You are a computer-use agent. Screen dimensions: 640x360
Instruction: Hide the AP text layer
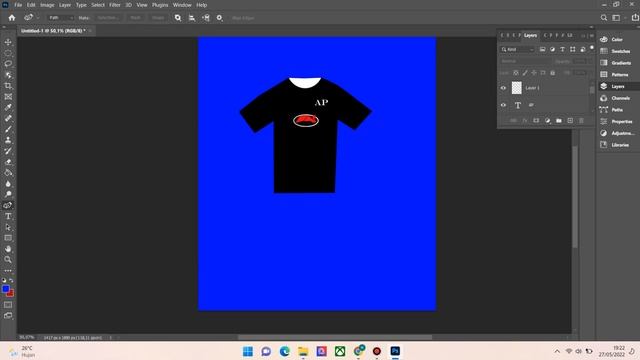(x=503, y=105)
